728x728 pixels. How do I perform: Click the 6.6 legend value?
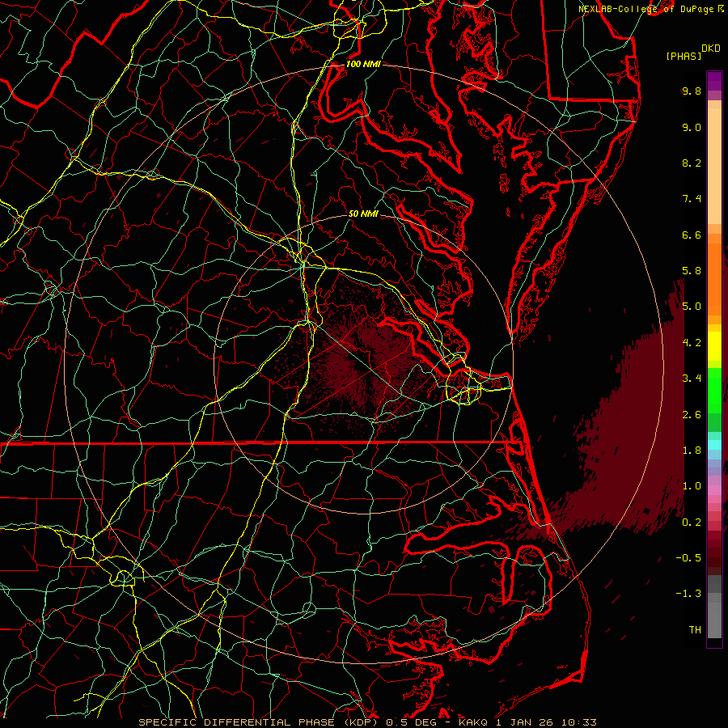pyautogui.click(x=692, y=235)
